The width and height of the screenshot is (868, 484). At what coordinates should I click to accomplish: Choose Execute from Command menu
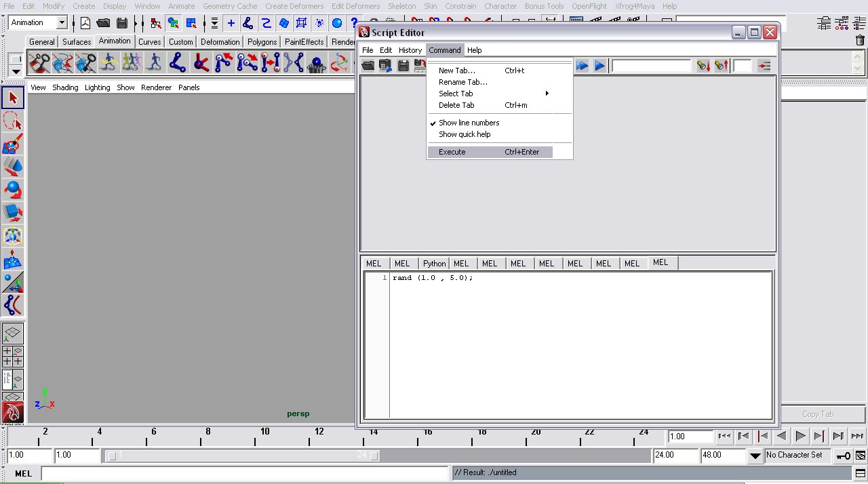tap(490, 152)
